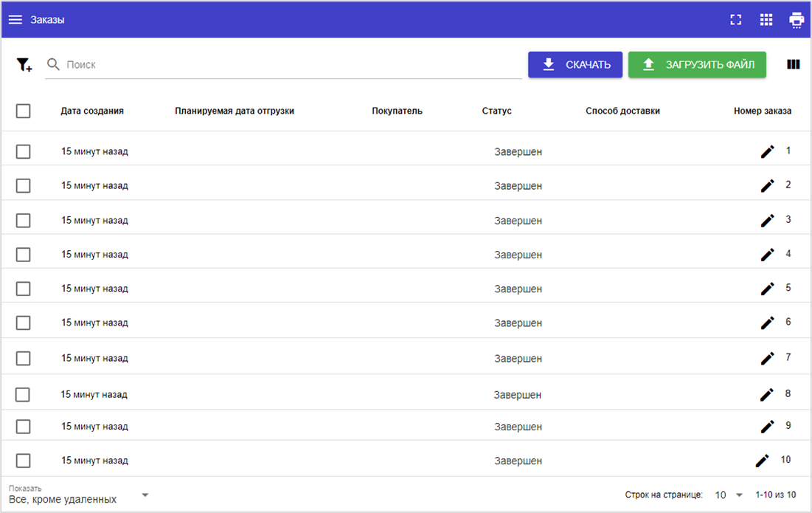Edit order number 5 with pencil icon
812x513 pixels.
(768, 289)
